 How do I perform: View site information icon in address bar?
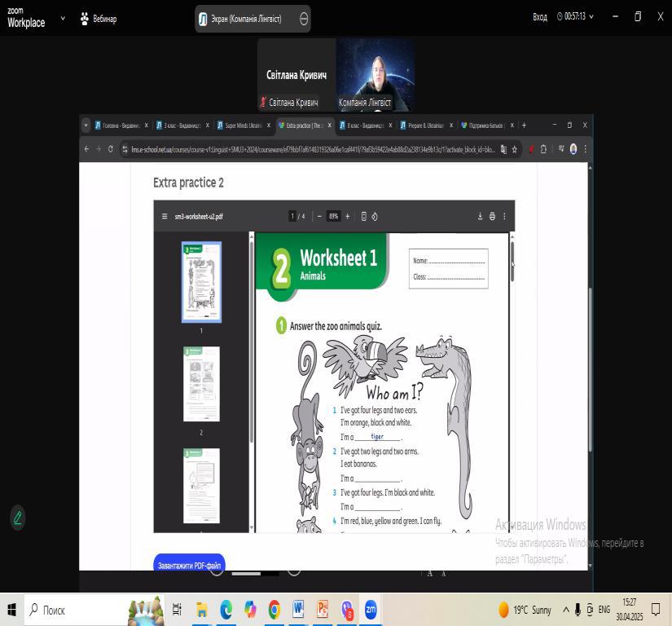(125, 149)
